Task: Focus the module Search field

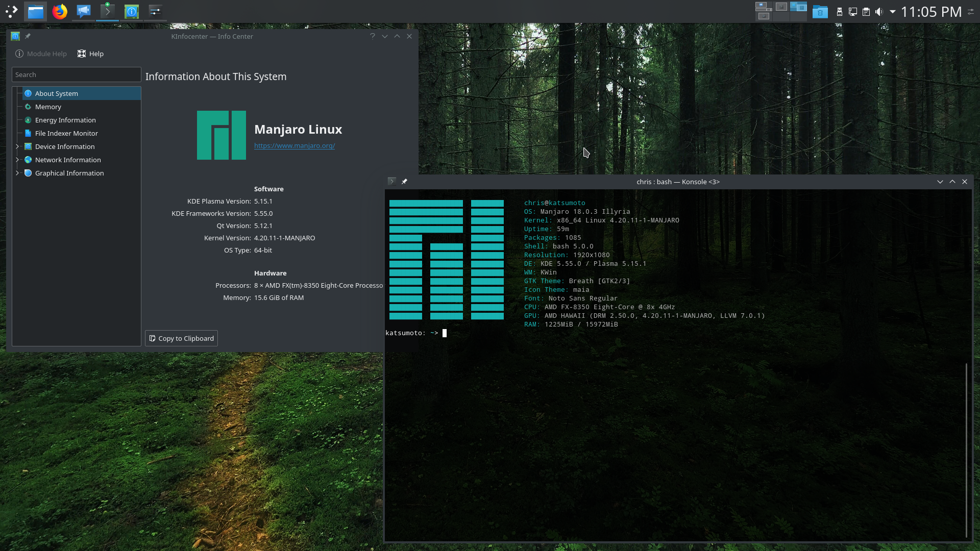Action: coord(77,74)
